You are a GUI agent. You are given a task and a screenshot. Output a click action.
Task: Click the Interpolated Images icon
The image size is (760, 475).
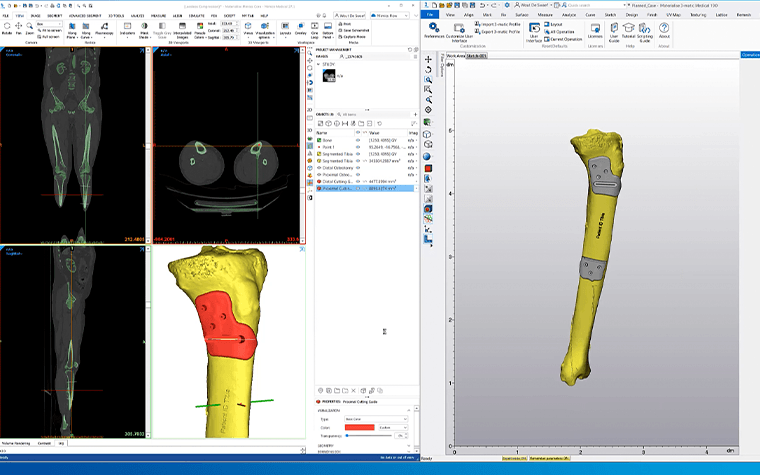coord(182,30)
